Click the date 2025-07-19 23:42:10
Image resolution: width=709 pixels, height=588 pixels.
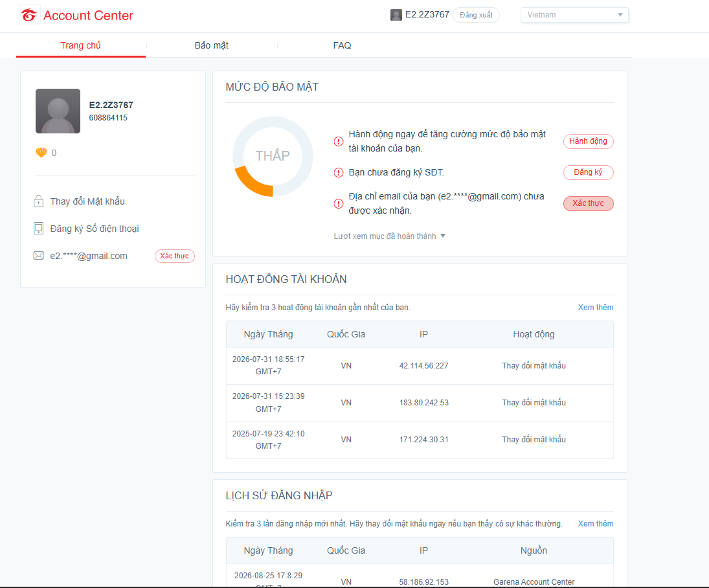268,433
